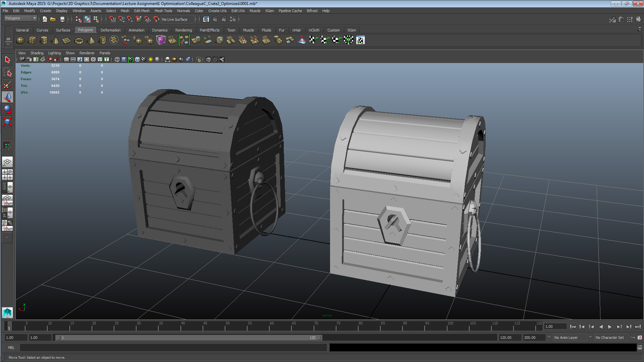Open the viewport Shading menu

[x=37, y=53]
